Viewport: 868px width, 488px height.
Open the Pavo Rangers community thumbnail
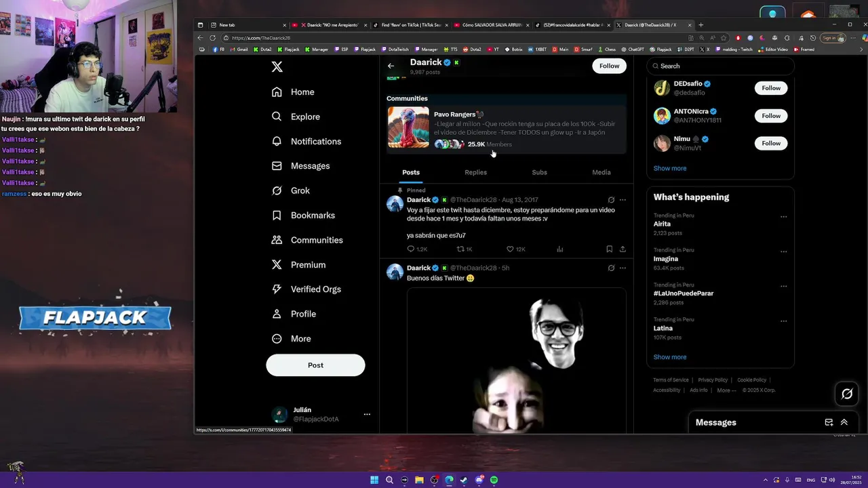tap(408, 127)
